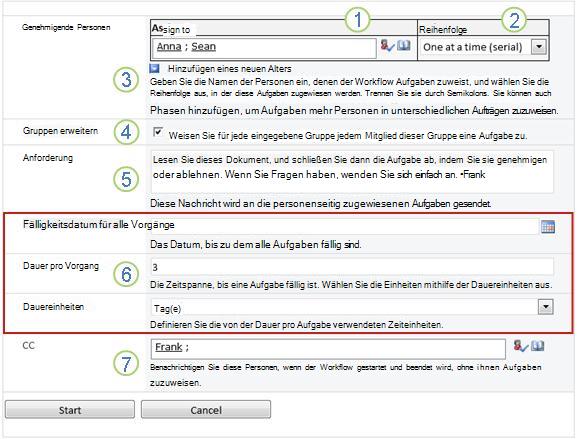Screen dimensions: 577x439
Task: Click the Dauer pro Vorgang field with 3
Action: [352, 267]
